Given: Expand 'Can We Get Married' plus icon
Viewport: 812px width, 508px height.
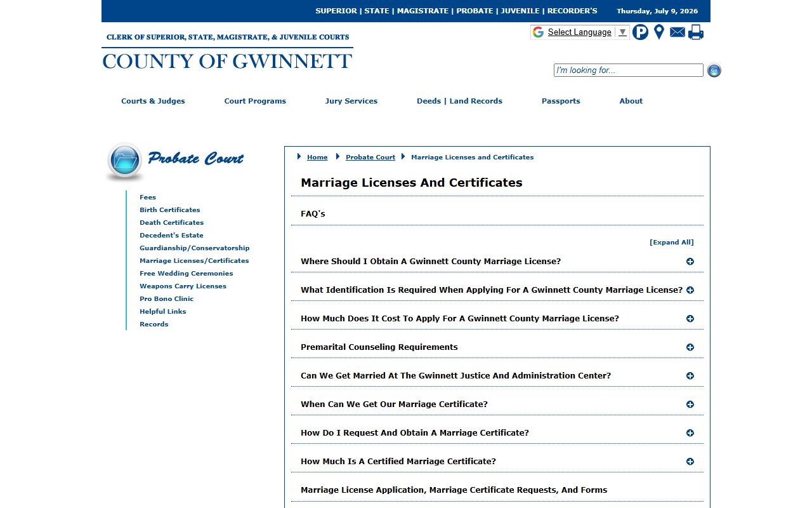Looking at the screenshot, I should [x=690, y=376].
